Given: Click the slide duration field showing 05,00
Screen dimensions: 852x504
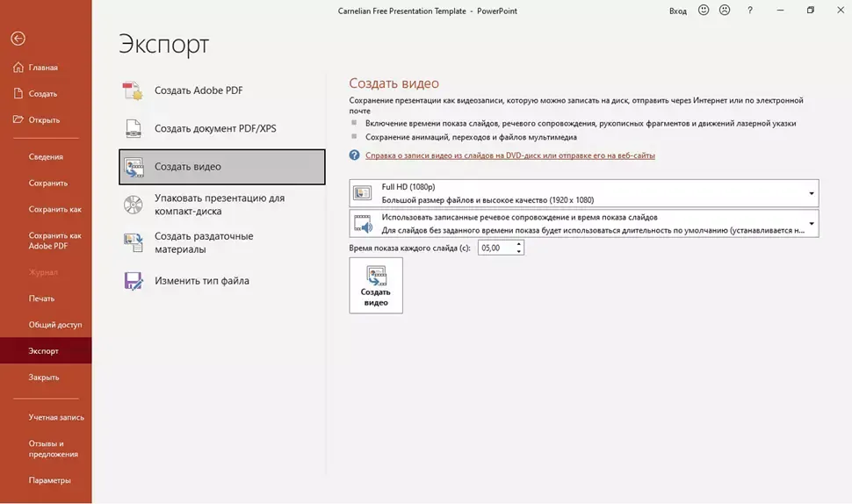Looking at the screenshot, I should click(x=495, y=248).
